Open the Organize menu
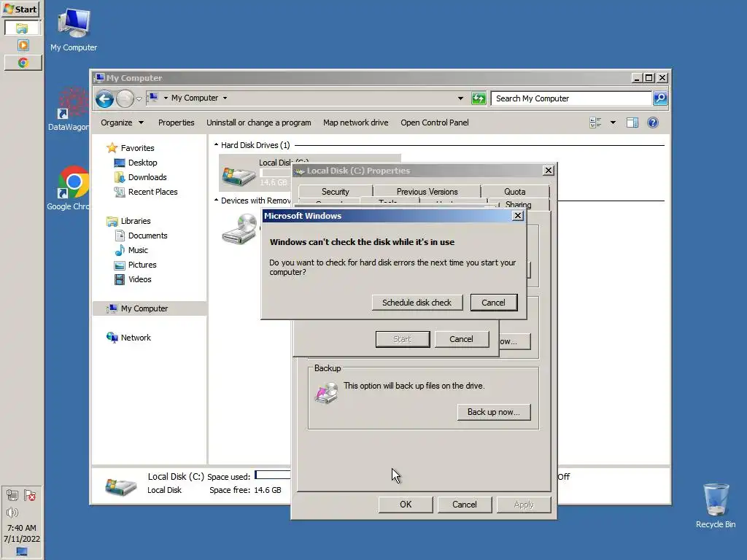 click(122, 122)
